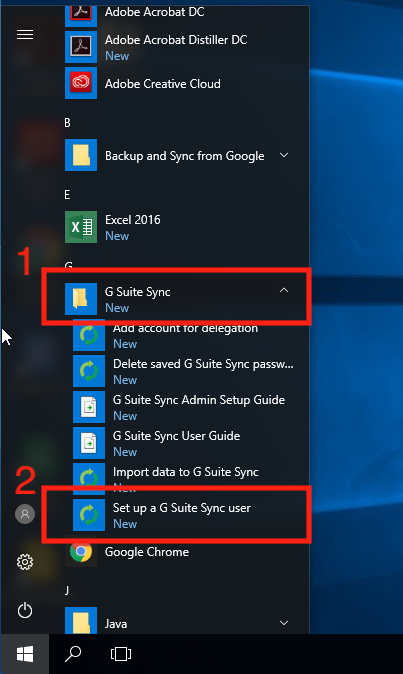Click the Set up a G Suite Sync user icon
The width and height of the screenshot is (403, 674).
click(89, 515)
